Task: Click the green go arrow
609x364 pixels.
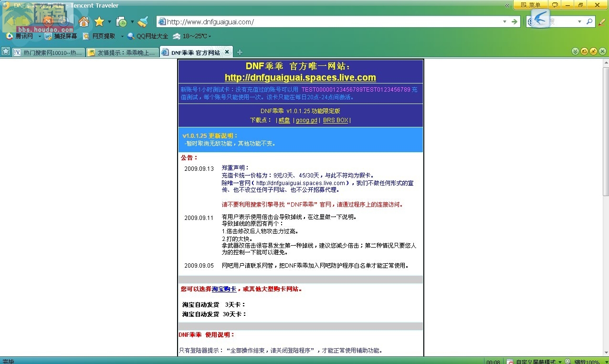Action: (514, 21)
